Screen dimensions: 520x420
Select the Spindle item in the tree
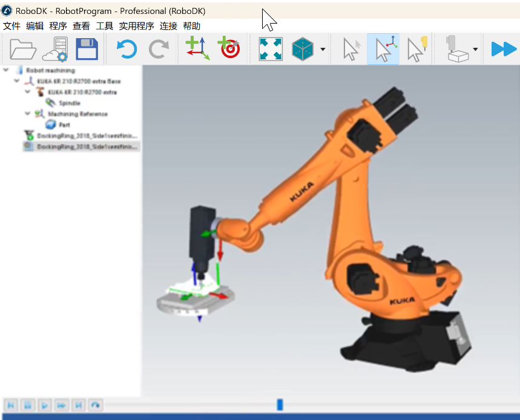coord(69,103)
